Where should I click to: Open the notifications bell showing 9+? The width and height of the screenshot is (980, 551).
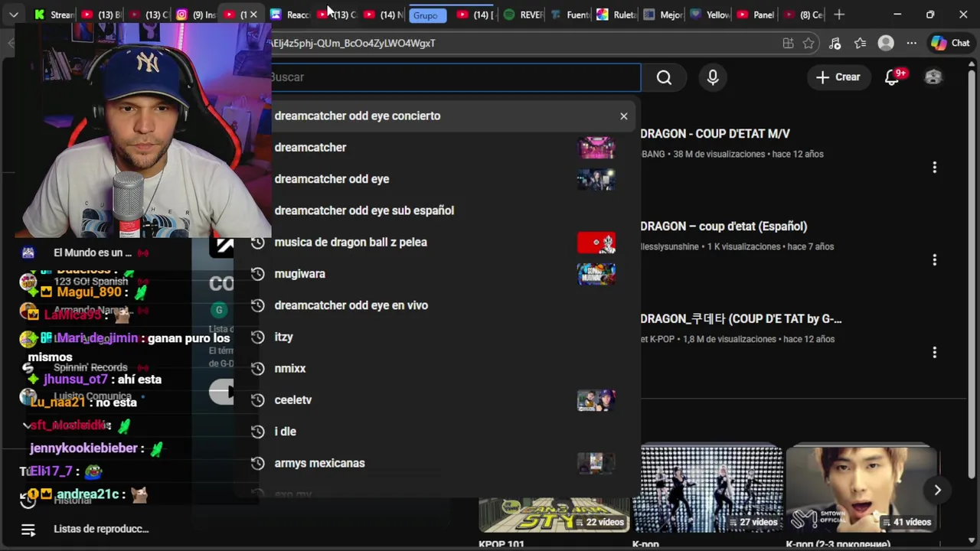click(893, 77)
